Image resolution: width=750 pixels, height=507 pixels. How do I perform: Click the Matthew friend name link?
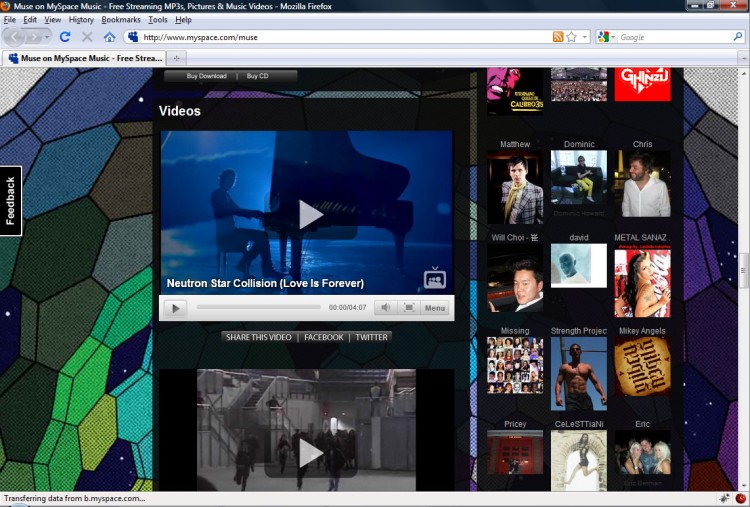coord(515,144)
